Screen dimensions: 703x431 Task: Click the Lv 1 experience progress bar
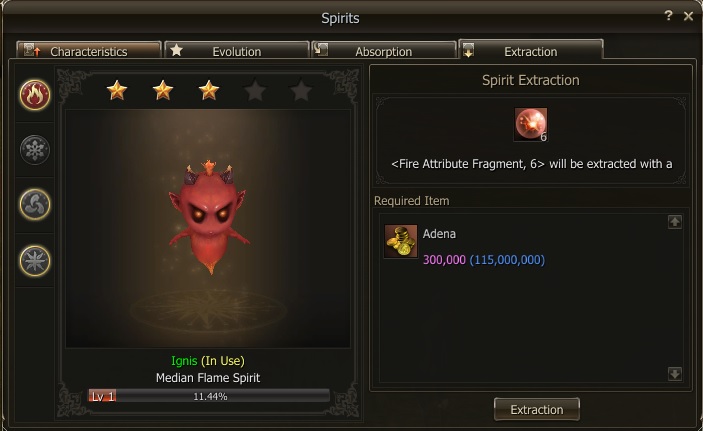click(x=209, y=396)
